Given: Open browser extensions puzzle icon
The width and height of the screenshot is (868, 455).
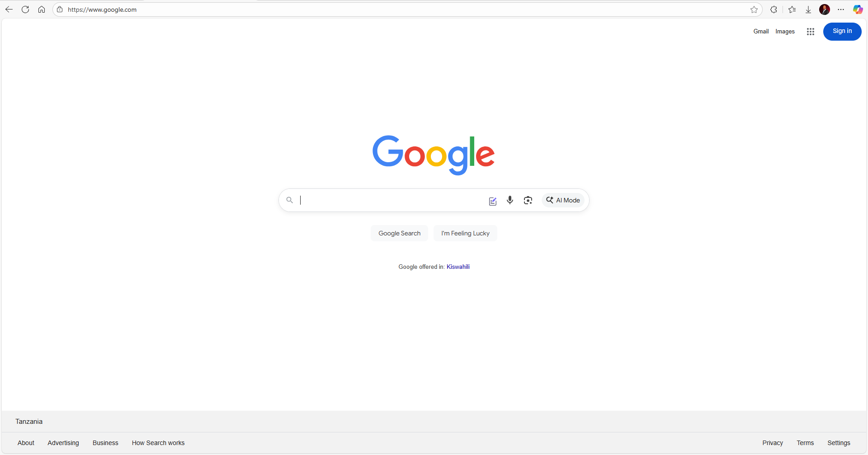Looking at the screenshot, I should 774,9.
